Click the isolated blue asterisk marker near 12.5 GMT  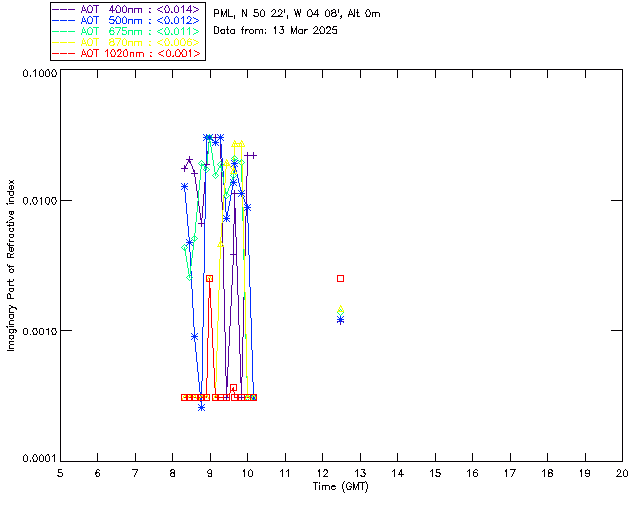click(x=340, y=320)
